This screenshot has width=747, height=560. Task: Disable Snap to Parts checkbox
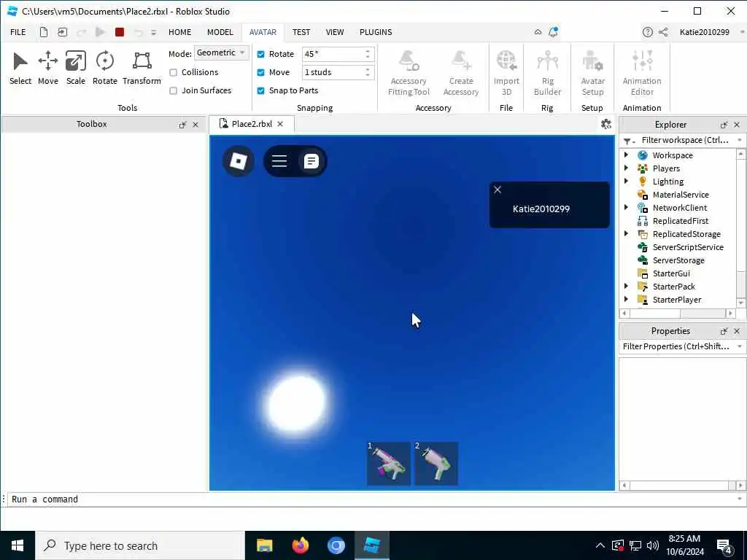point(260,90)
